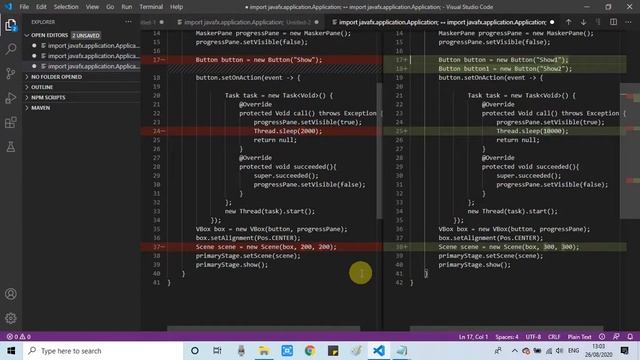Open Explorer more actions ellipsis

(129, 22)
